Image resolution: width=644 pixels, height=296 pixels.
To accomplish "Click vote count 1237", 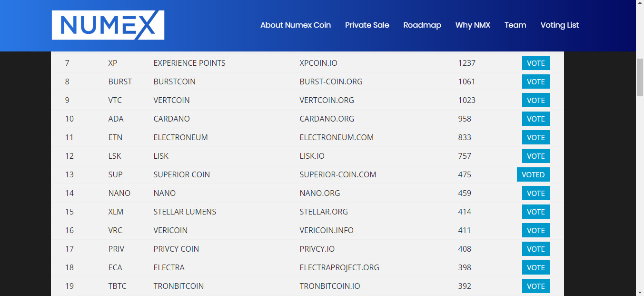I will pos(467,63).
